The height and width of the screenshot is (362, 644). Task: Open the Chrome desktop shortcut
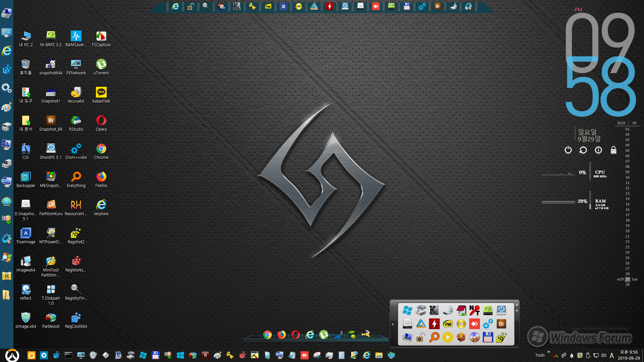click(x=101, y=151)
